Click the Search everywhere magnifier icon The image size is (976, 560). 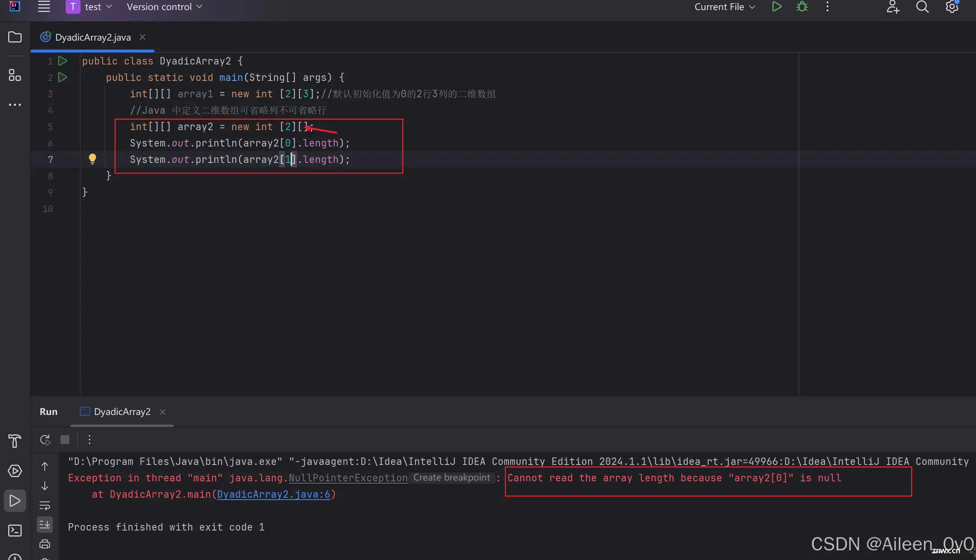(922, 7)
